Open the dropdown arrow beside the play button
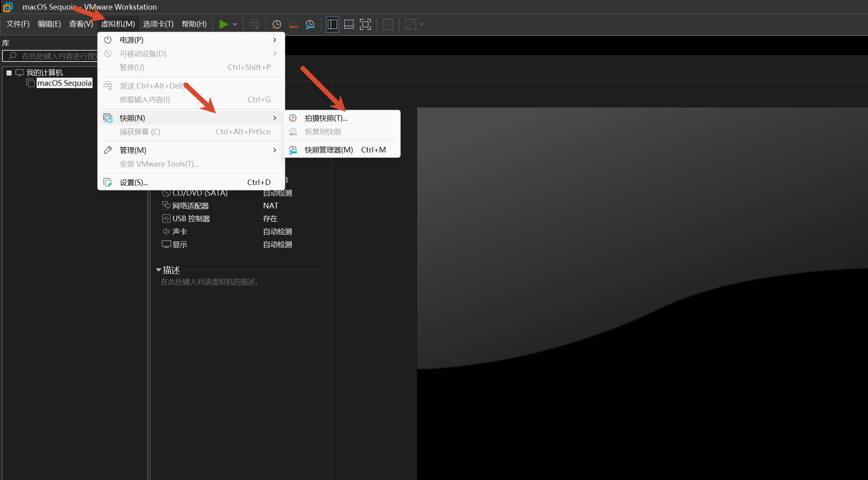Viewport: 868px width, 480px height. pos(235,25)
